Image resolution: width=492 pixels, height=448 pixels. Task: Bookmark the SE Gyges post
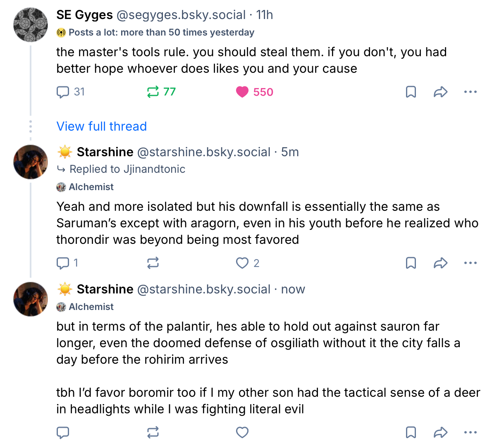411,92
